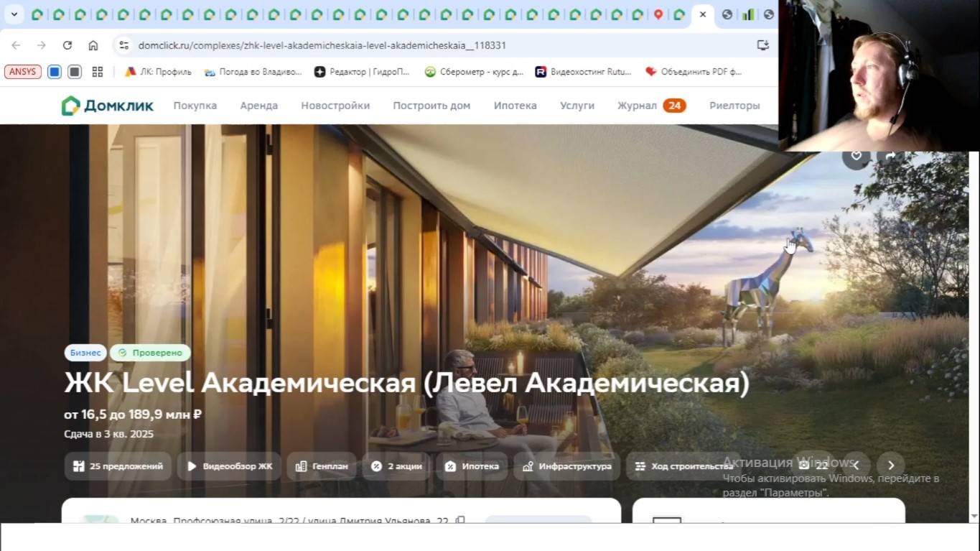The width and height of the screenshot is (980, 551).
Task: Open the blue square bookmark icon
Action: click(x=55, y=72)
